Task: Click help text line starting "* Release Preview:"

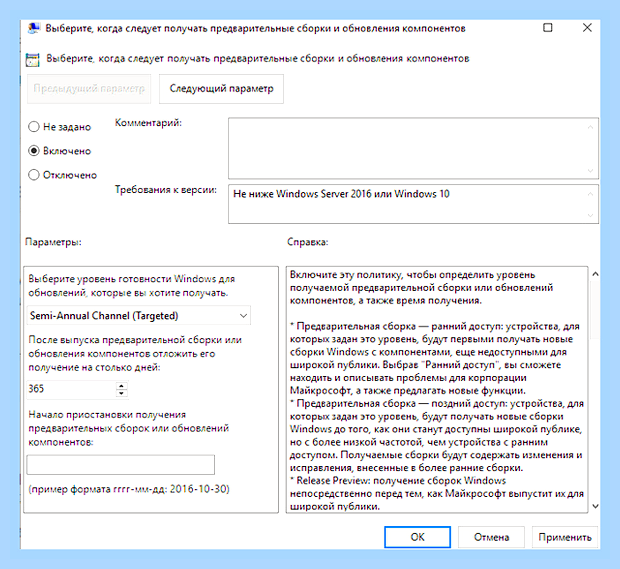Action: coord(398,481)
